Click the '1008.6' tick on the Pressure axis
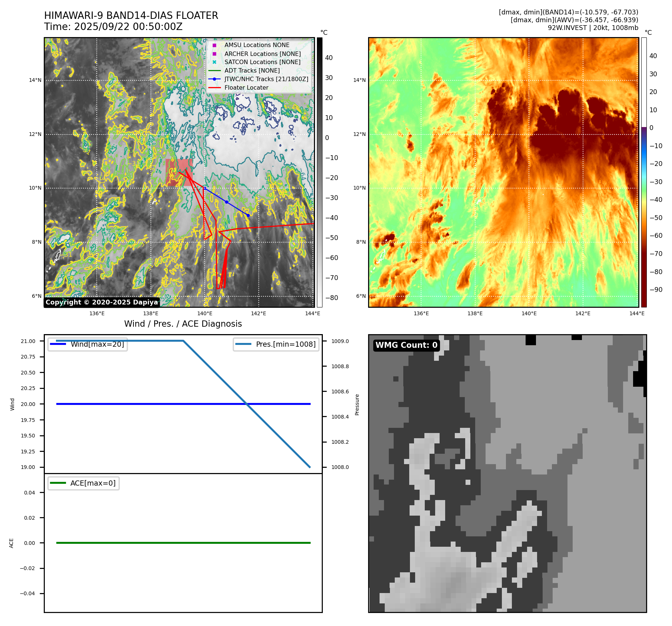 [x=340, y=392]
